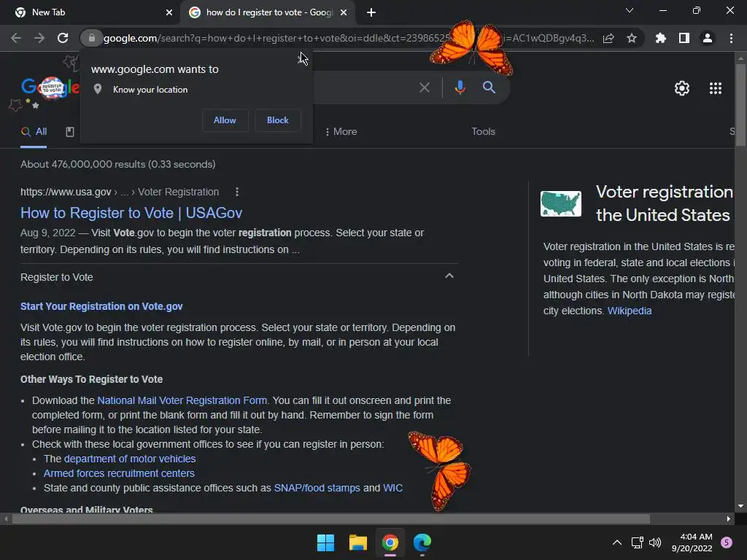Click the horizontal scrollbar thumb
Screen dimensions: 747x560
click(331, 519)
